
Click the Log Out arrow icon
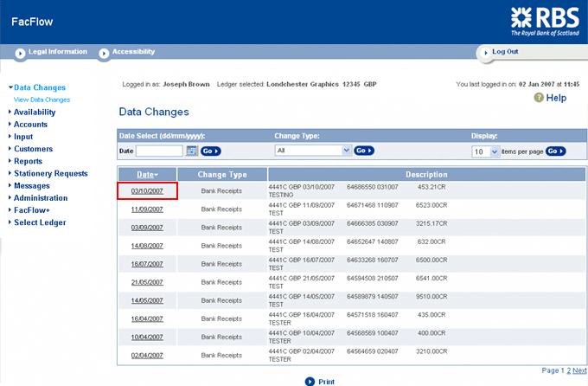point(486,53)
